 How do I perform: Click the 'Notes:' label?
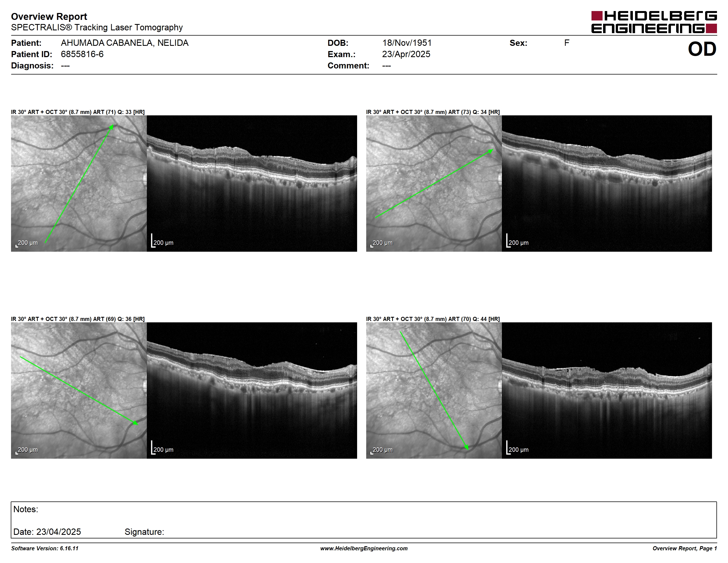coord(26,509)
